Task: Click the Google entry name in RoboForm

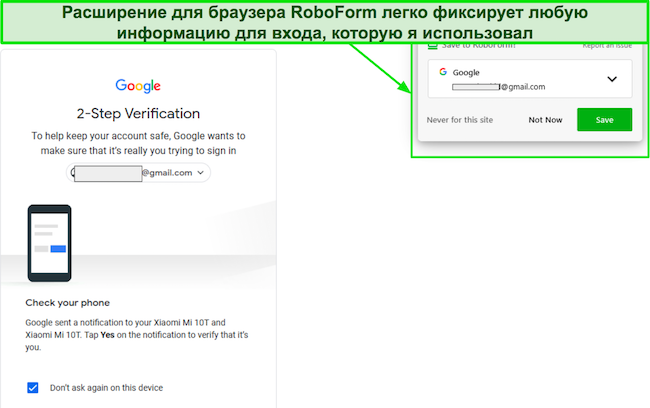Action: 466,73
